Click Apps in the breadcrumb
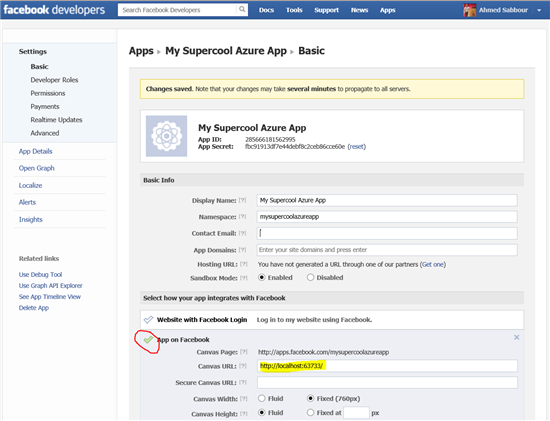The image size is (550, 421). pos(141,51)
